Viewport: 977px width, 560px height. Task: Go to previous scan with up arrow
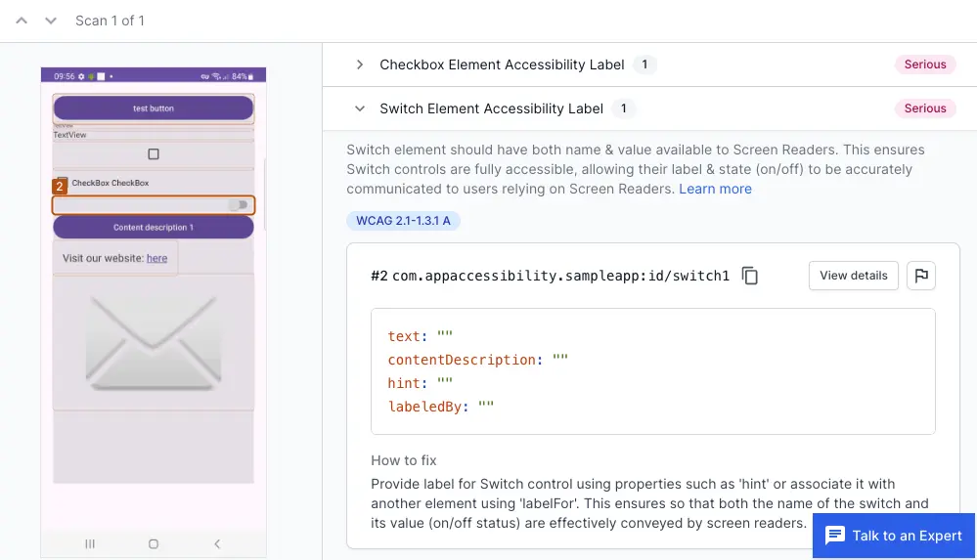click(22, 21)
